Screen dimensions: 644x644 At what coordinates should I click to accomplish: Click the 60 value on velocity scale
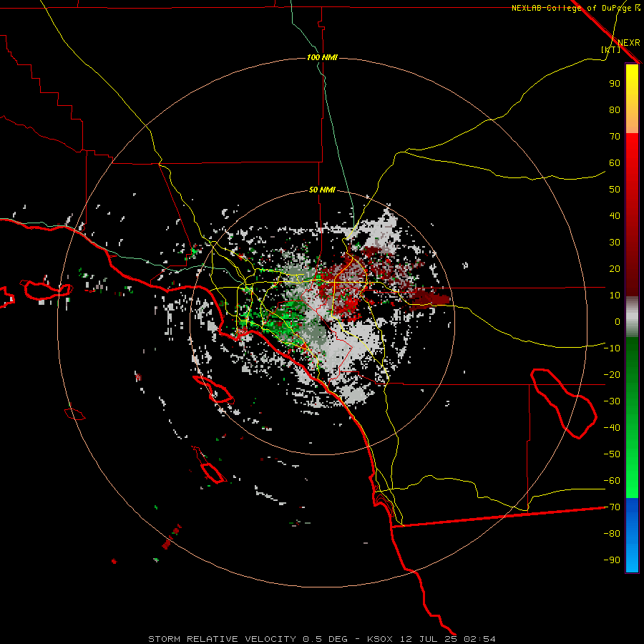click(615, 163)
